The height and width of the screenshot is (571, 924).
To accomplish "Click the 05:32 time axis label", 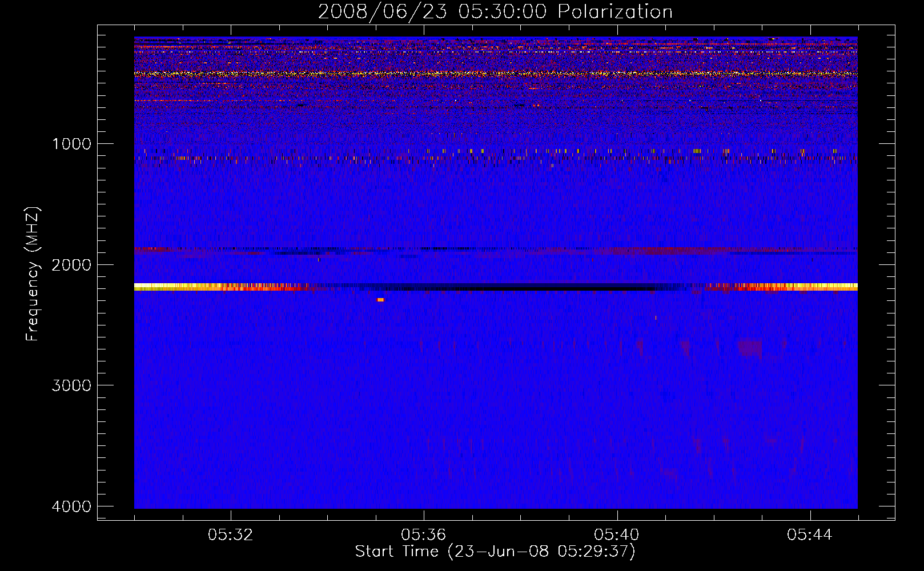I will click(x=231, y=535).
